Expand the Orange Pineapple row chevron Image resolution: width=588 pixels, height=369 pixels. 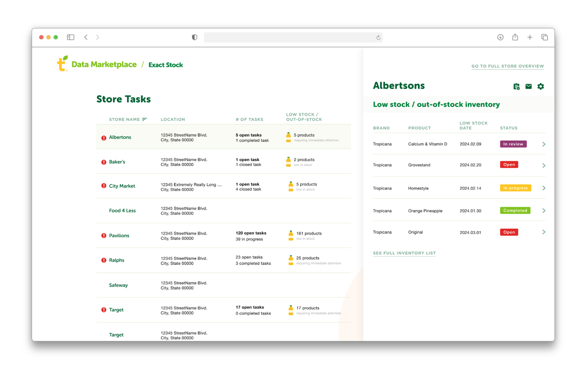point(544,211)
